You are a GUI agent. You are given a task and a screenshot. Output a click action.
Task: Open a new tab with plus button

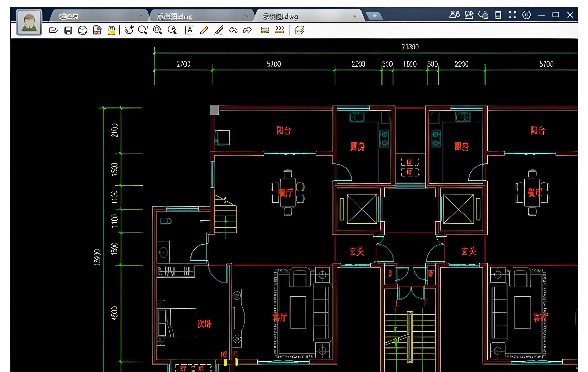[x=374, y=16]
